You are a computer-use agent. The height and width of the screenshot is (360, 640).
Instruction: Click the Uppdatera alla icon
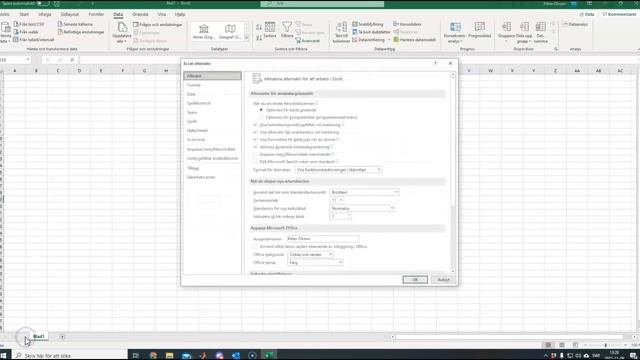coord(122,27)
